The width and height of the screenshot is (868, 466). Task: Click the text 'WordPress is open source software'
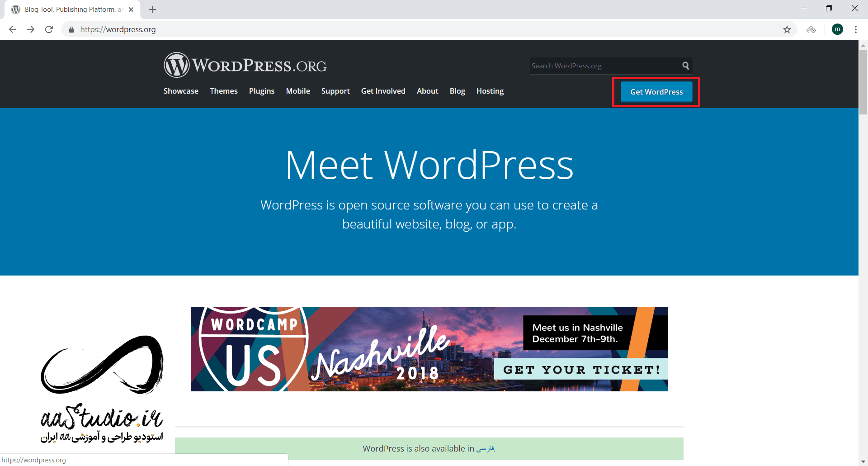click(361, 205)
